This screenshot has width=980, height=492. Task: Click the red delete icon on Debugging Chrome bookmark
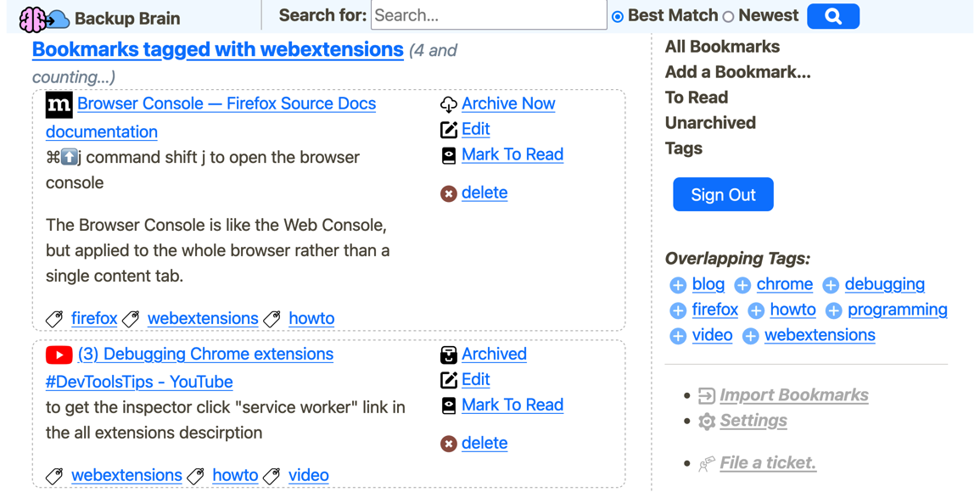pyautogui.click(x=449, y=444)
